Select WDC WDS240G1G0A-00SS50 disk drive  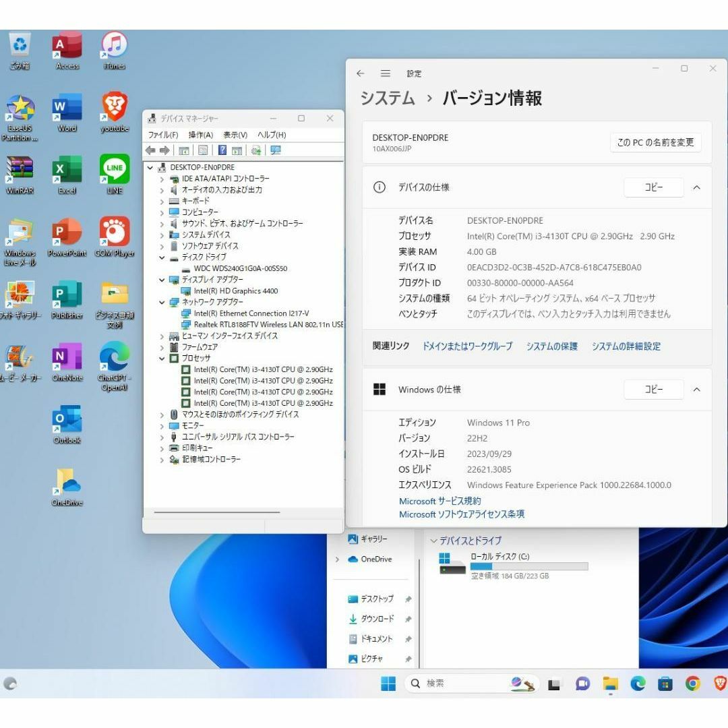[x=240, y=268]
